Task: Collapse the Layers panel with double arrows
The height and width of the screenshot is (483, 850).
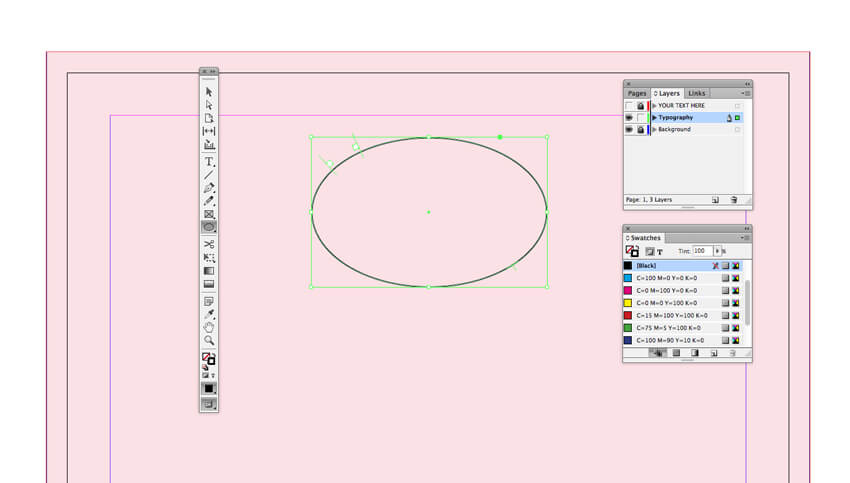Action: coord(747,84)
